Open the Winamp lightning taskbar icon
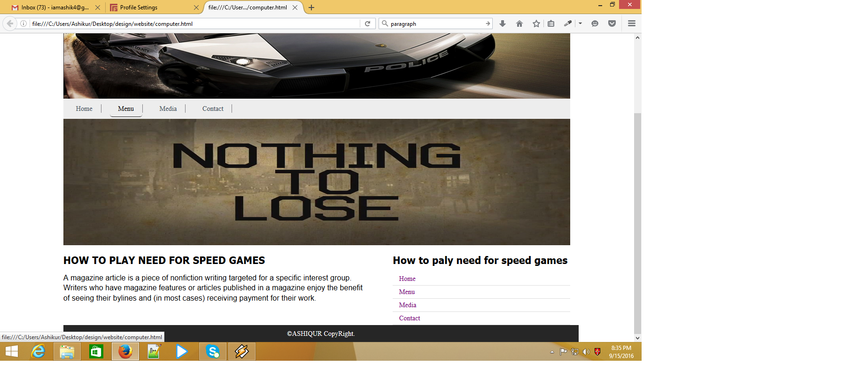Image resolution: width=868 pixels, height=388 pixels. [x=242, y=351]
